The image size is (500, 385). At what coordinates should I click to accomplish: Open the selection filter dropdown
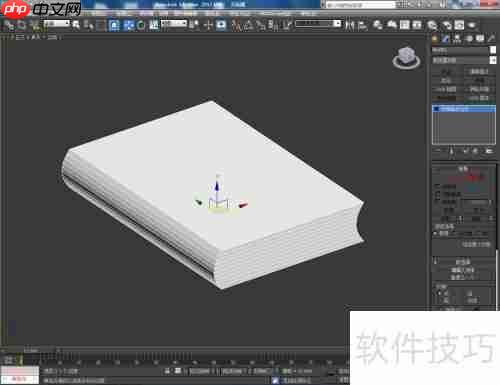(x=57, y=24)
